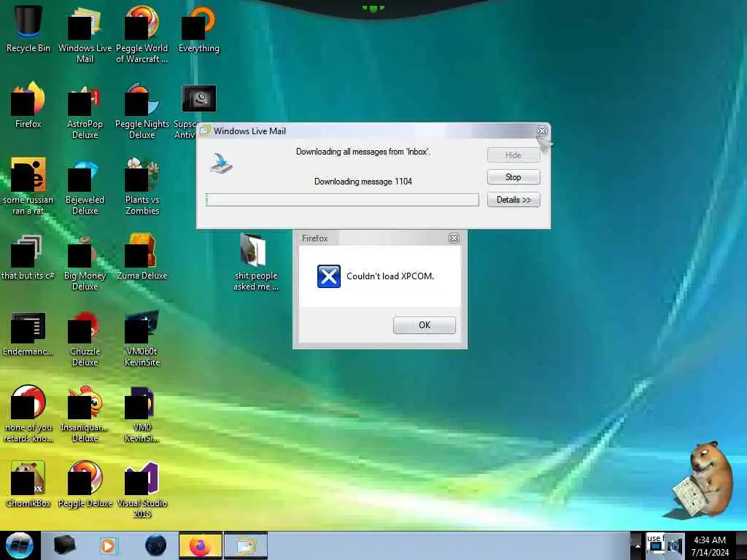Screen dimensions: 747x560
Task: Select the 'none of you' desktop icon
Action: pyautogui.click(x=28, y=414)
